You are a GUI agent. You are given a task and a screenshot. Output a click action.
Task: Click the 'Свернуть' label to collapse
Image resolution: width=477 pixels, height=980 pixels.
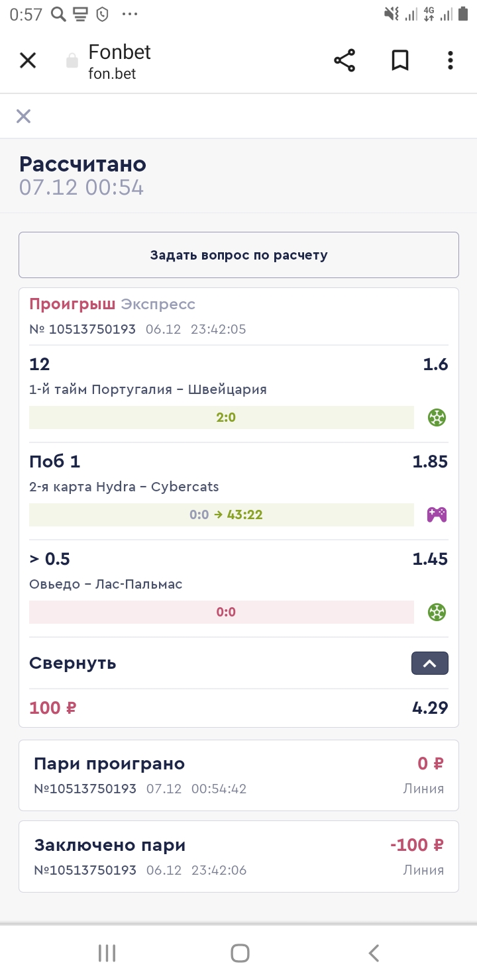point(73,663)
